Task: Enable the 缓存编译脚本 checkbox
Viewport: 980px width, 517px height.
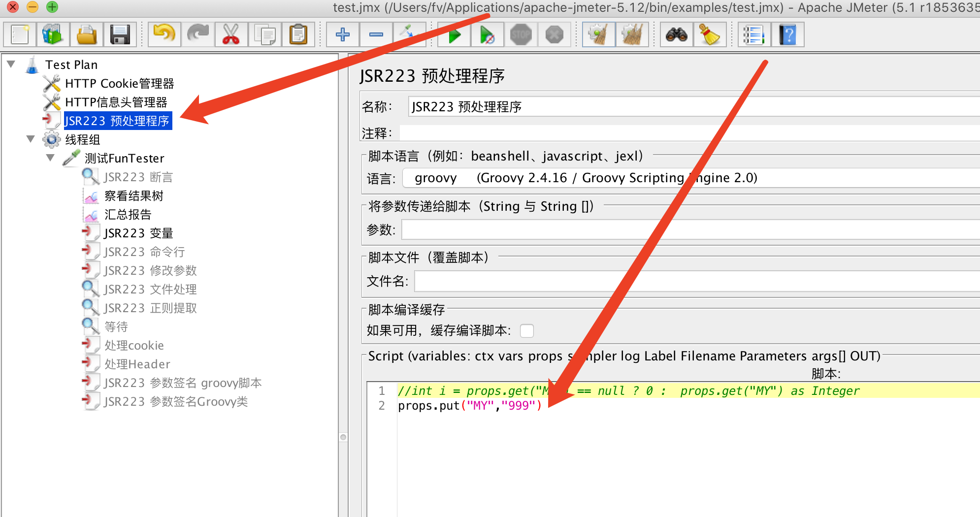Action: point(527,330)
